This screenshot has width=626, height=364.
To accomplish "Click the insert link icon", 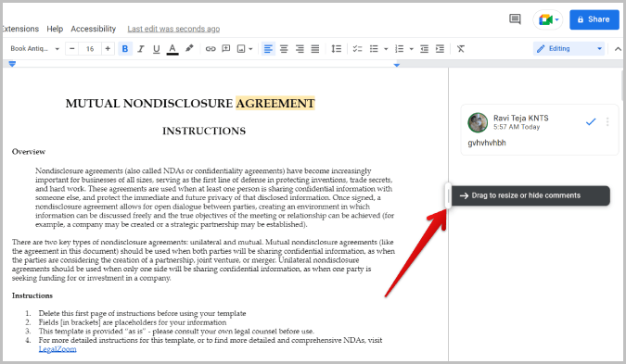I will (211, 49).
